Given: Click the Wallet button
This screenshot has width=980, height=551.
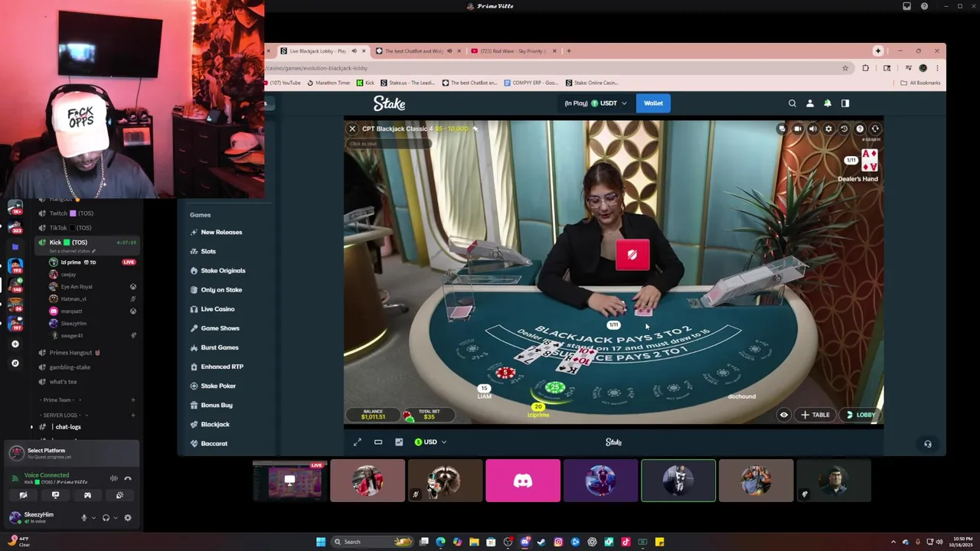Looking at the screenshot, I should (653, 103).
